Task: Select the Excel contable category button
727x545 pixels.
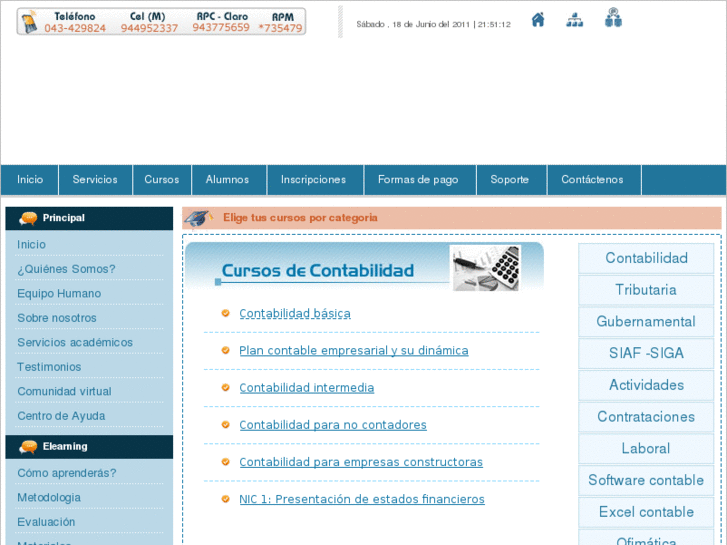Action: [x=646, y=512]
